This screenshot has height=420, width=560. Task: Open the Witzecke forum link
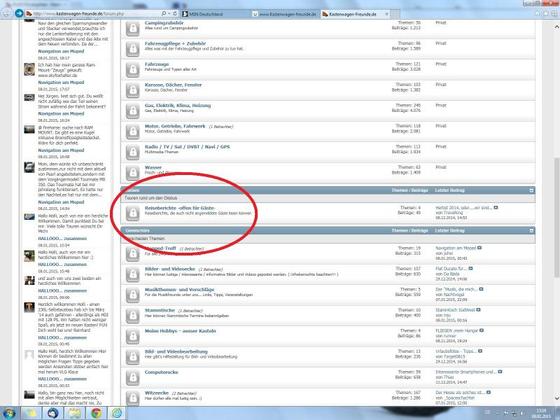click(157, 393)
